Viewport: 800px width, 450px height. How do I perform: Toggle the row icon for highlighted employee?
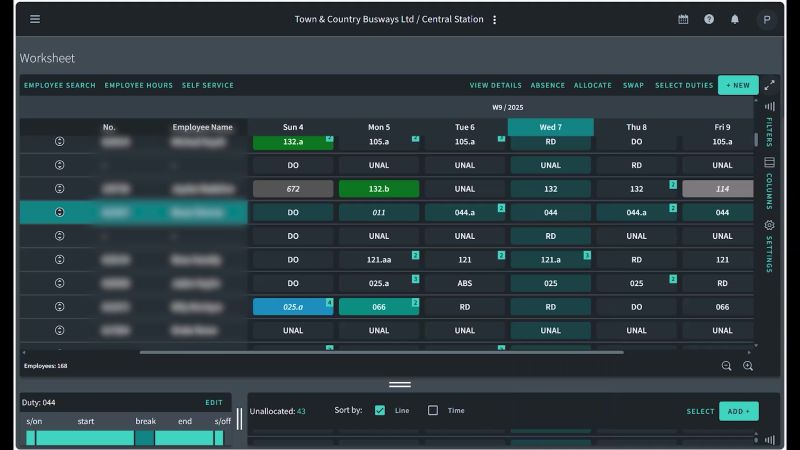[x=60, y=212]
